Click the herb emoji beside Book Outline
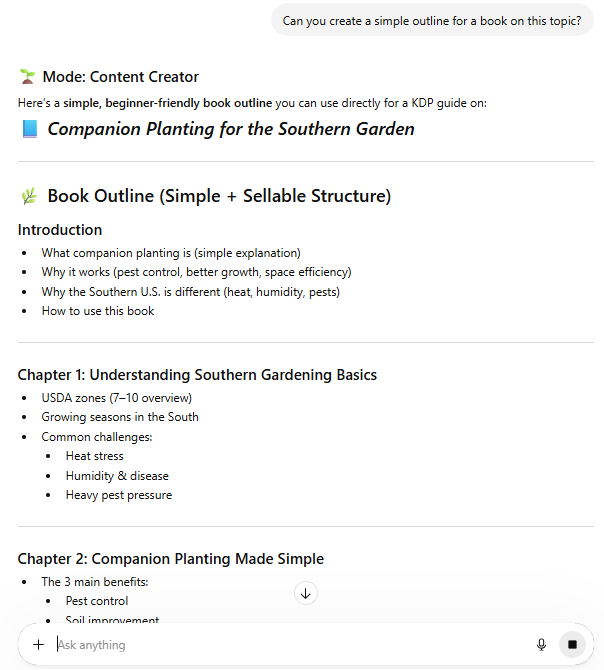This screenshot has height=670, width=604. tap(28, 196)
